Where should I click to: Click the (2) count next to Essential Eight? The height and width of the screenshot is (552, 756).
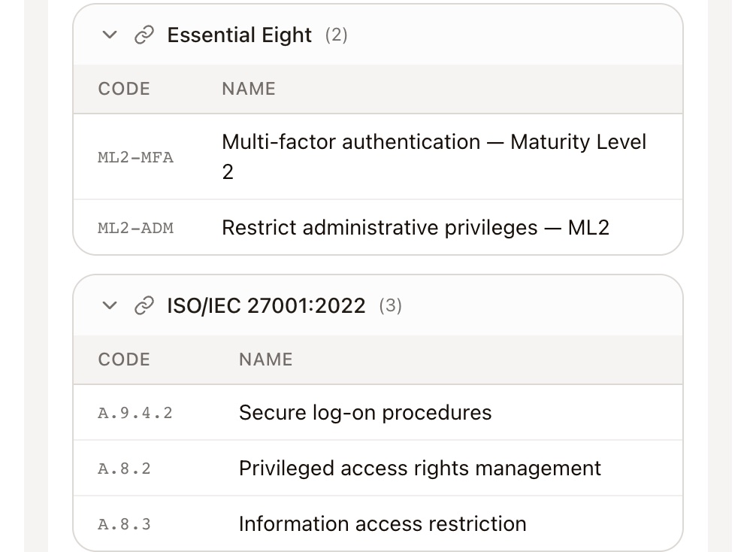336,35
